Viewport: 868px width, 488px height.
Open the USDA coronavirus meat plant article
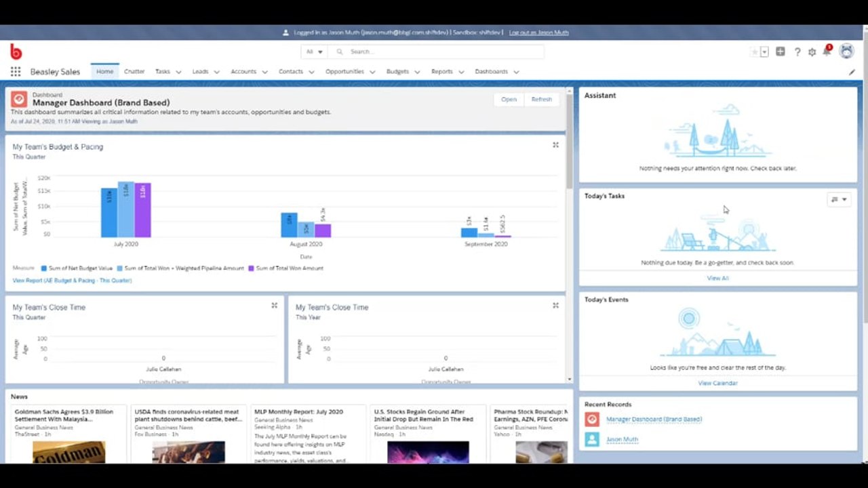click(189, 415)
